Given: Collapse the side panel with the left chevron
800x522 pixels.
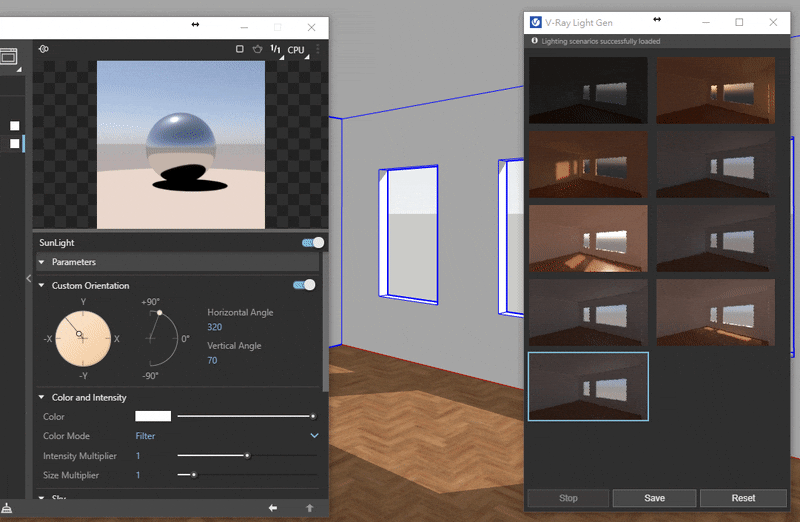Looking at the screenshot, I should click(28, 278).
